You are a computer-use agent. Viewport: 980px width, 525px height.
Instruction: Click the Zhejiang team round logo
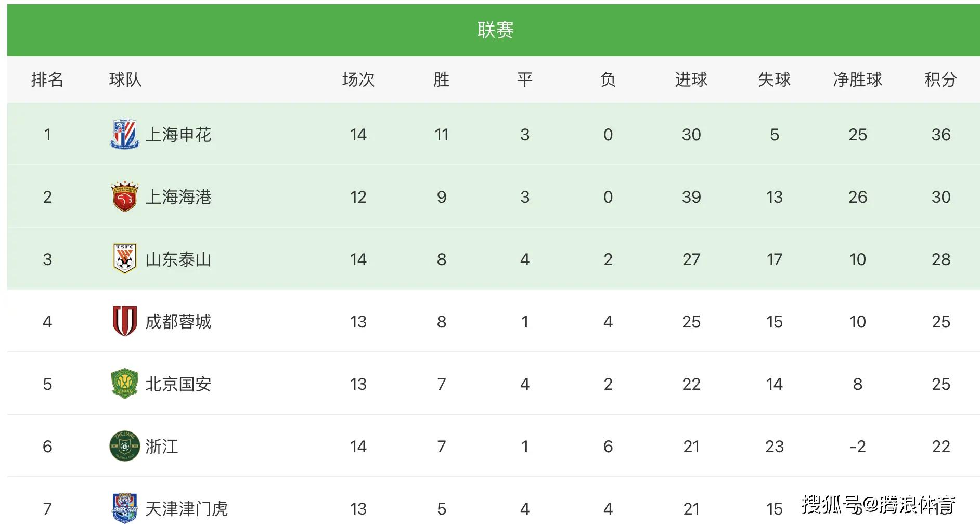tap(125, 446)
